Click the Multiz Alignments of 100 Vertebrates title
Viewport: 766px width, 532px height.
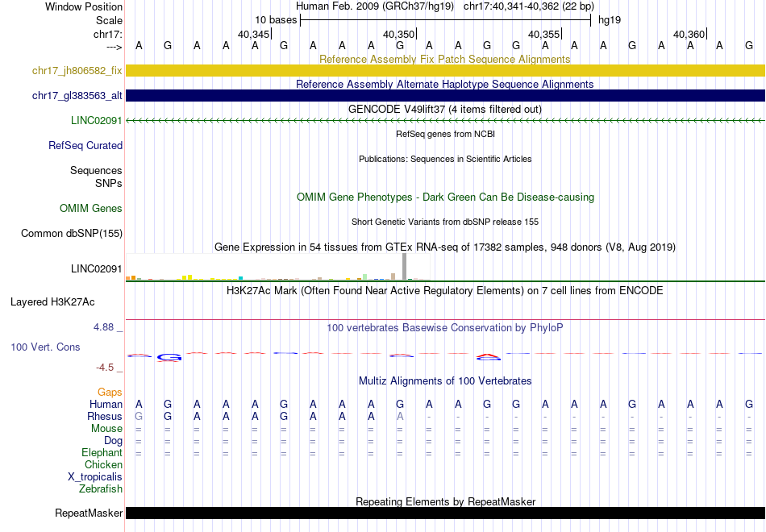point(445,381)
